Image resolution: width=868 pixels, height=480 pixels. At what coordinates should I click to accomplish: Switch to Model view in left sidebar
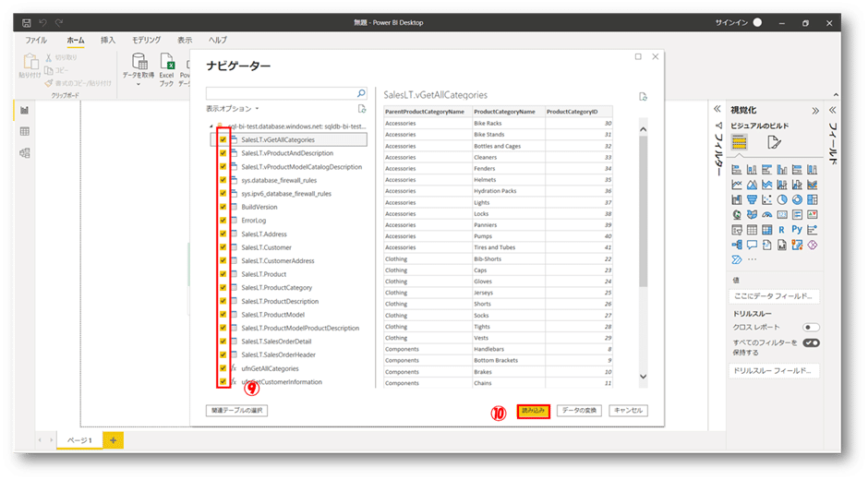coord(24,153)
